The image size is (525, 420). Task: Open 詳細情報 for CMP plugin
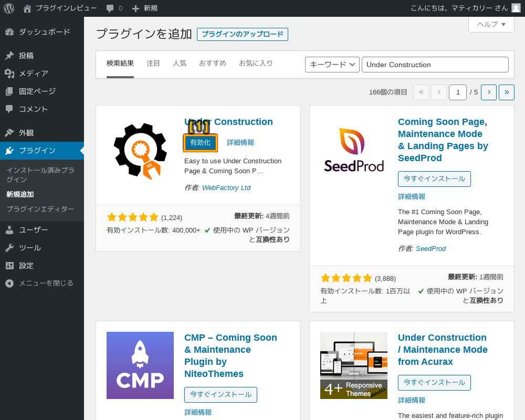pyautogui.click(x=198, y=412)
